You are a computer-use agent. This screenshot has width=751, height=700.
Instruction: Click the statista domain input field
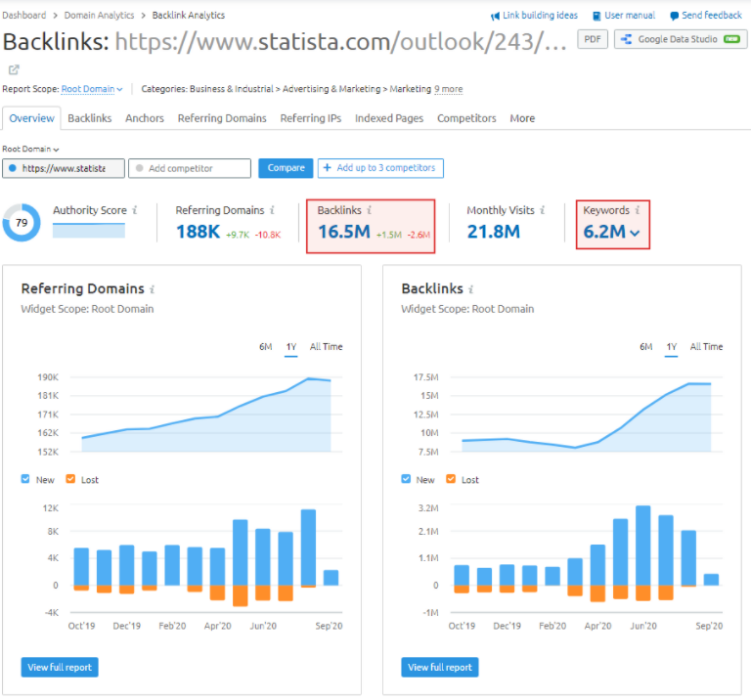64,168
